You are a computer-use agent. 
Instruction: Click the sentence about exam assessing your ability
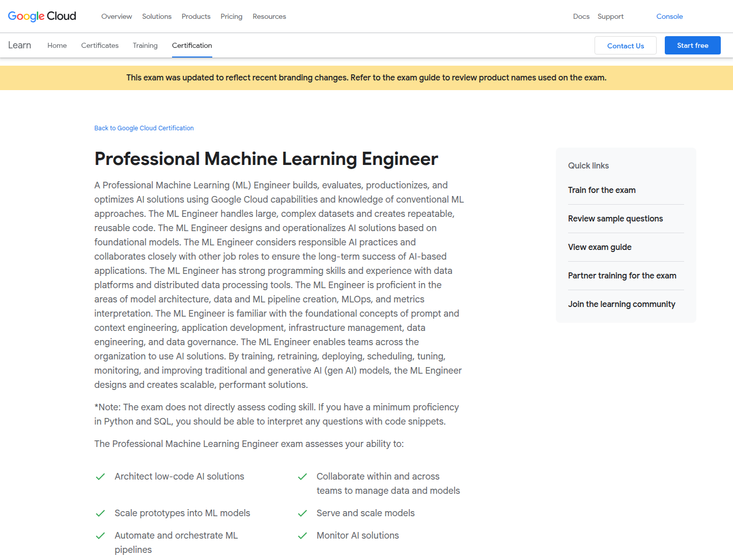click(x=249, y=444)
